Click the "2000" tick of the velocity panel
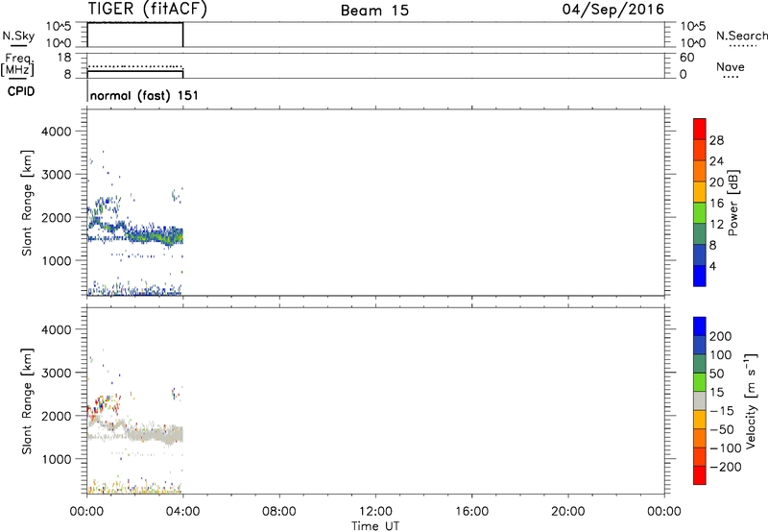Image resolution: width=768 pixels, height=532 pixels. tap(57, 416)
